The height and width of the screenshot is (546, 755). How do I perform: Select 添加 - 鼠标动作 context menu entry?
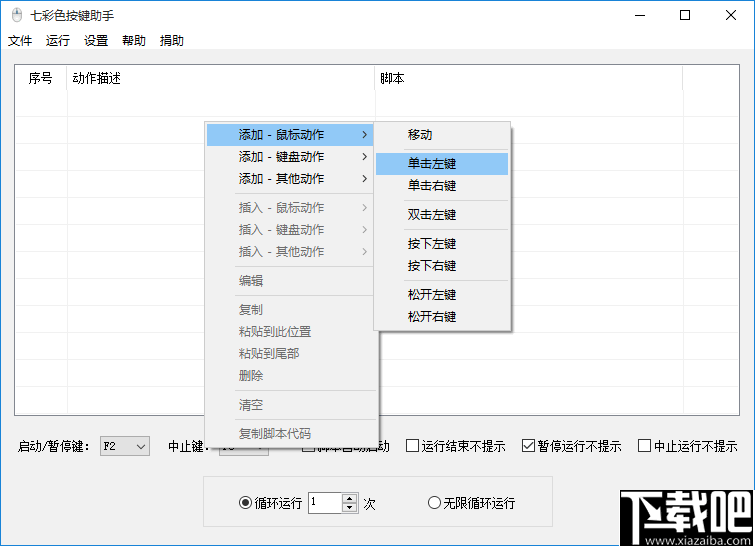(290, 135)
